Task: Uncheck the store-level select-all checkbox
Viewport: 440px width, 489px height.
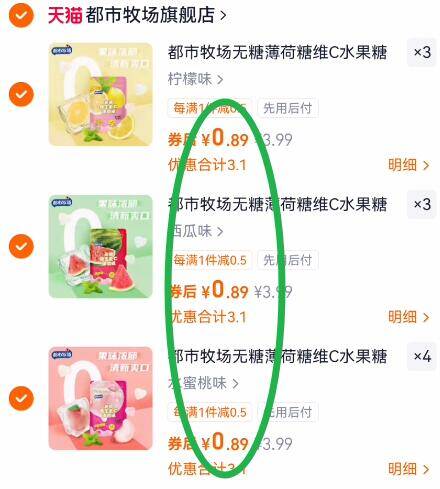Action: pos(21,15)
